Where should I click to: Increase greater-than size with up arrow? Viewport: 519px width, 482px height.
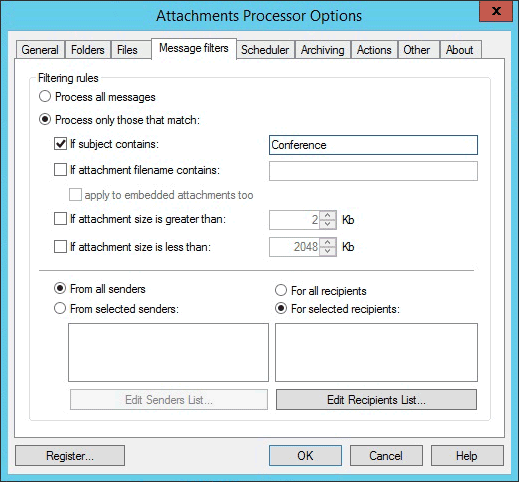(328, 215)
